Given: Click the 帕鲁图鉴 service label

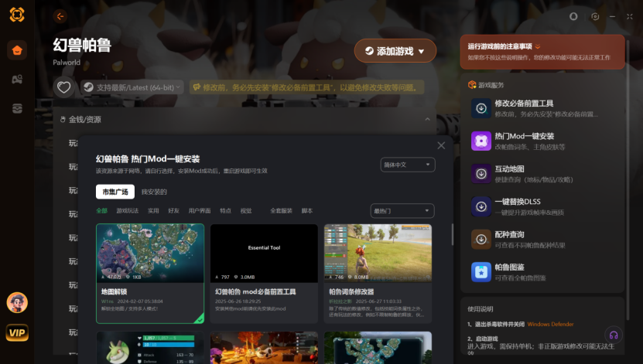Looking at the screenshot, I should tap(509, 267).
